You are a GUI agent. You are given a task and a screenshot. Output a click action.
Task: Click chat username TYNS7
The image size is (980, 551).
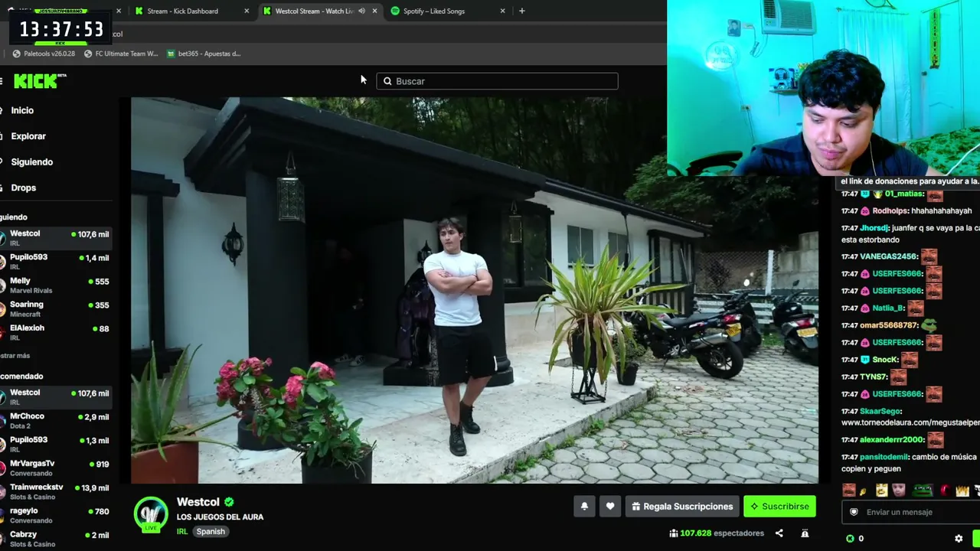[873, 377]
